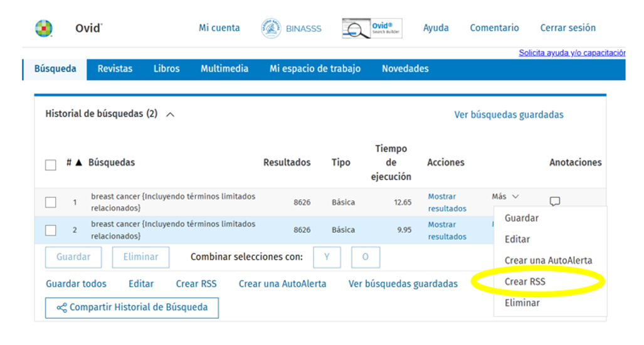
Task: Click share icon in Compartir Historial button
Action: [61, 308]
